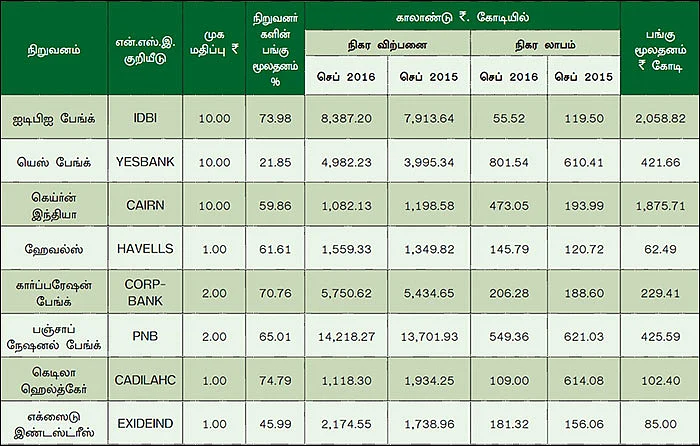The image size is (700, 446).
Task: Click share capital value 229.41
Action: (660, 293)
